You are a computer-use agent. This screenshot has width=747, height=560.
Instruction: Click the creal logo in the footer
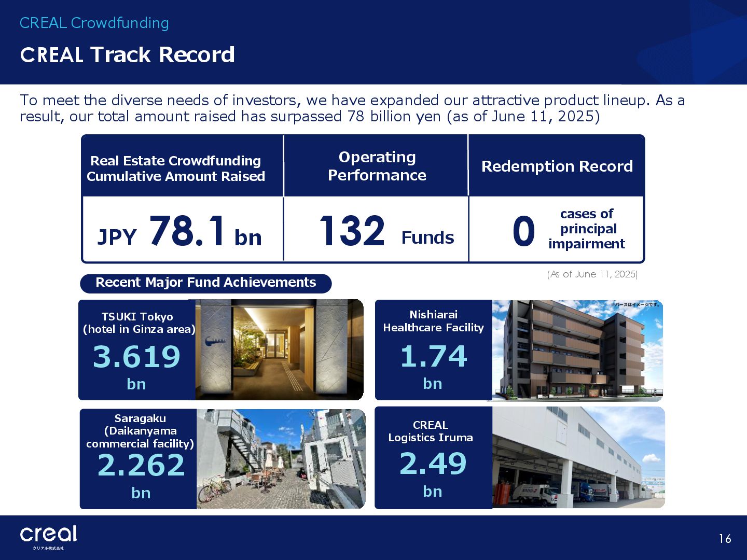pos(48,537)
